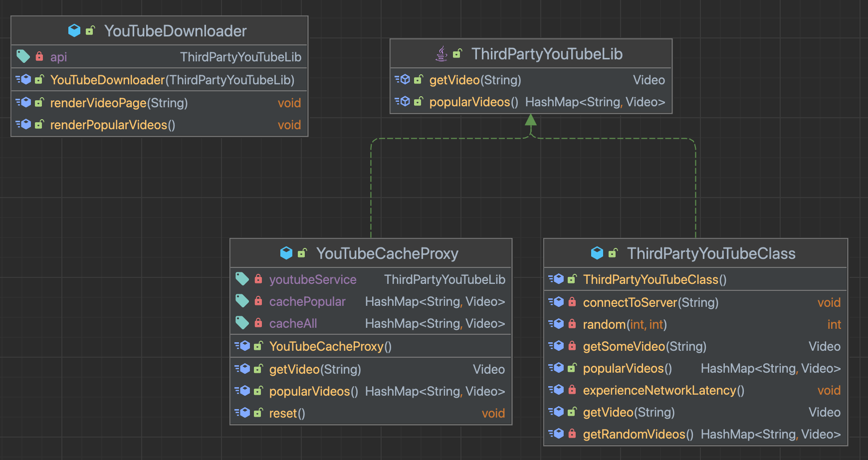Click the private lock icon beside api
This screenshot has height=460, width=868.
pos(39,56)
